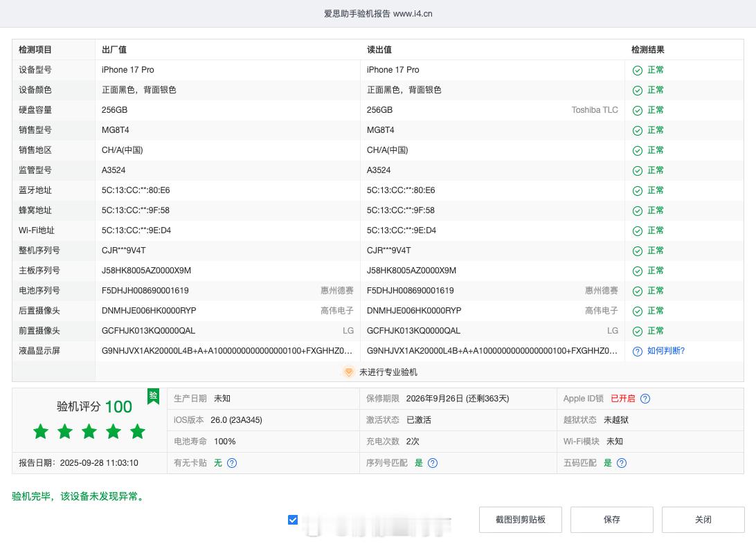
Task: Click 液晶显示屏 factory value starting G9NHJVX1AK
Action: point(227,351)
